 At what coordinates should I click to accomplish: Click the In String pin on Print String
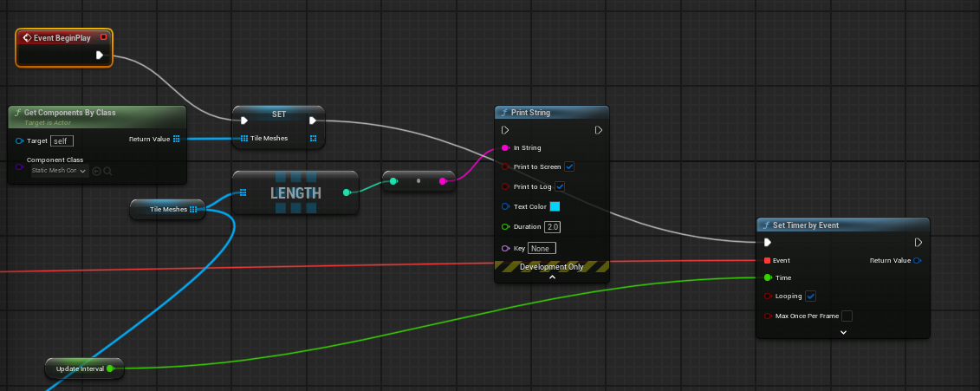(505, 148)
